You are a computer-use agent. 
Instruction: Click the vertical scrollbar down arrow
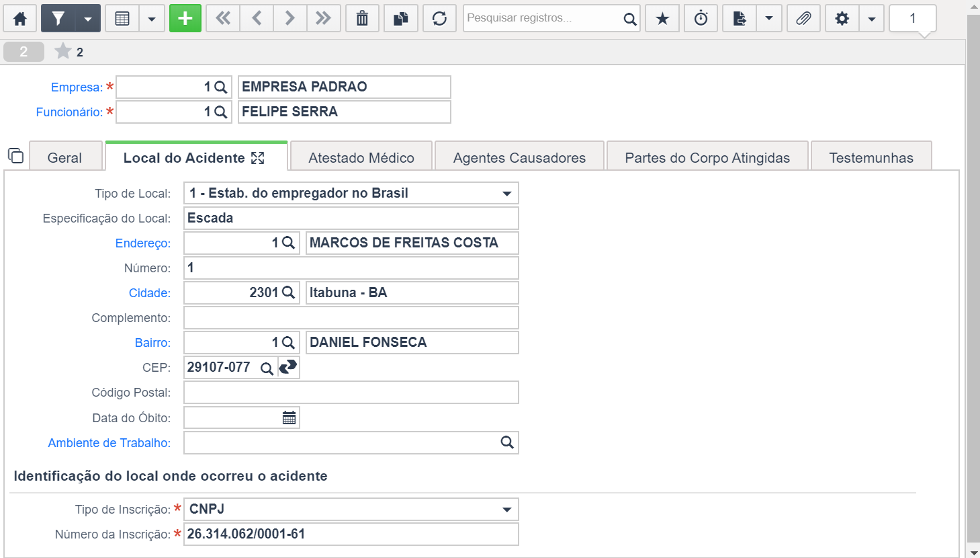973,553
